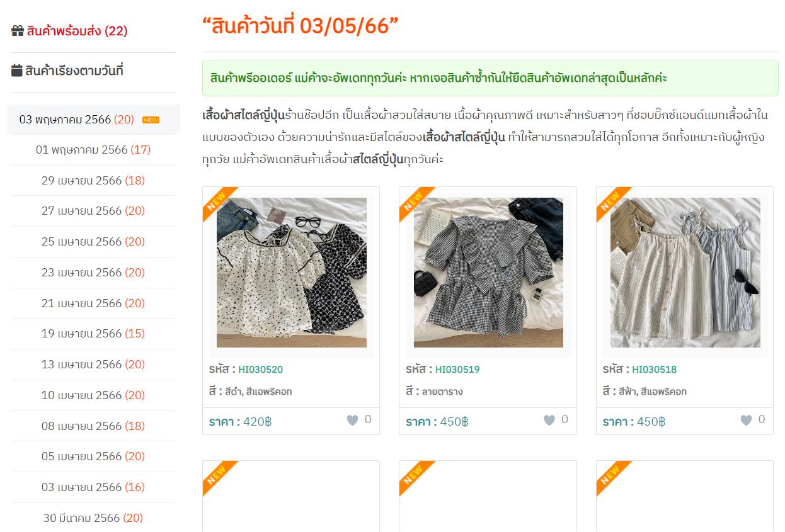The image size is (785, 532).
Task: Open the 19 เมษายน 2566 (15) listing
Action: 93,334
